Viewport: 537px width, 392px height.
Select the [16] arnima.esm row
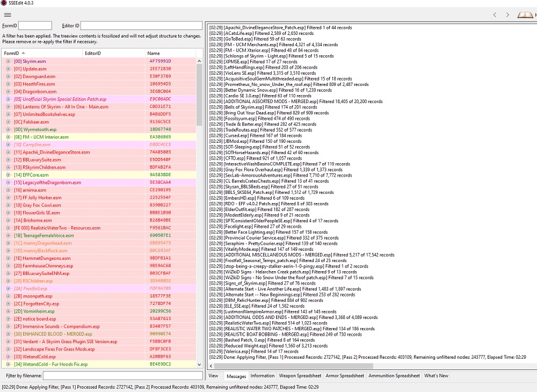(x=99, y=190)
